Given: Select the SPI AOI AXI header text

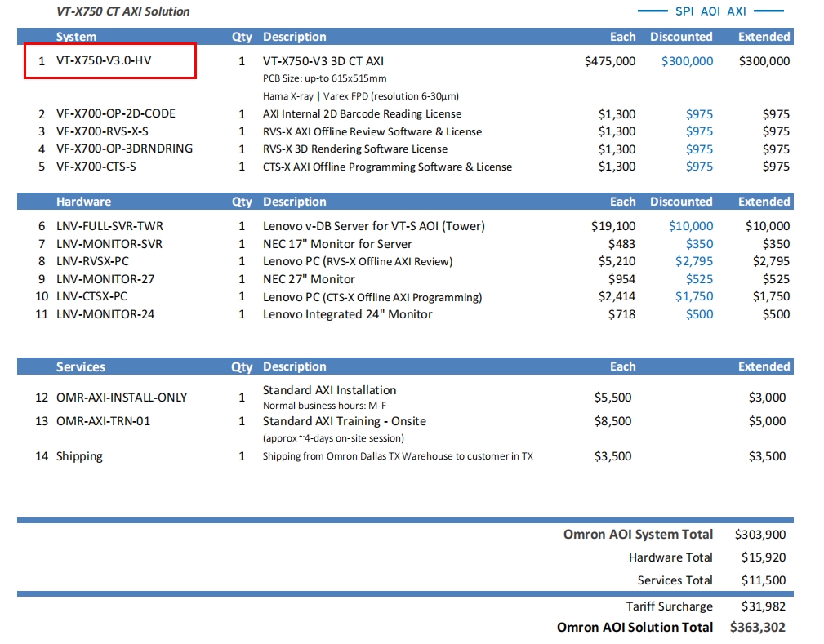Looking at the screenshot, I should tap(710, 11).
